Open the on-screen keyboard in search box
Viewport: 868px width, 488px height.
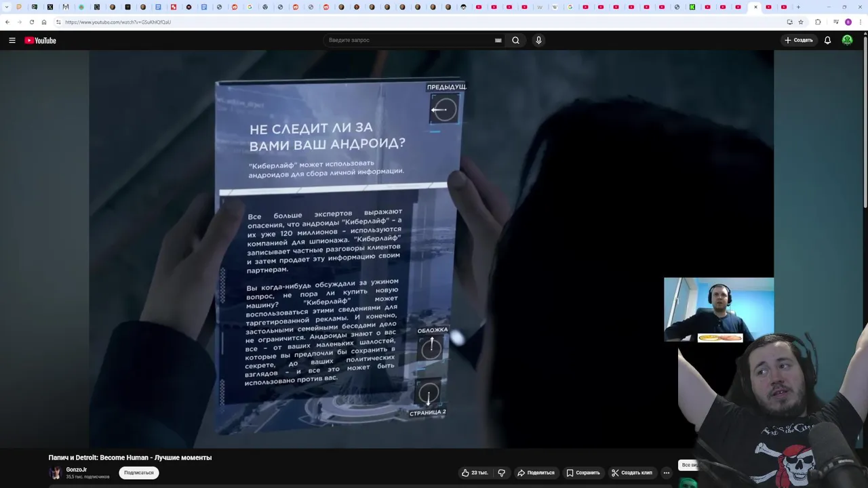pyautogui.click(x=498, y=41)
